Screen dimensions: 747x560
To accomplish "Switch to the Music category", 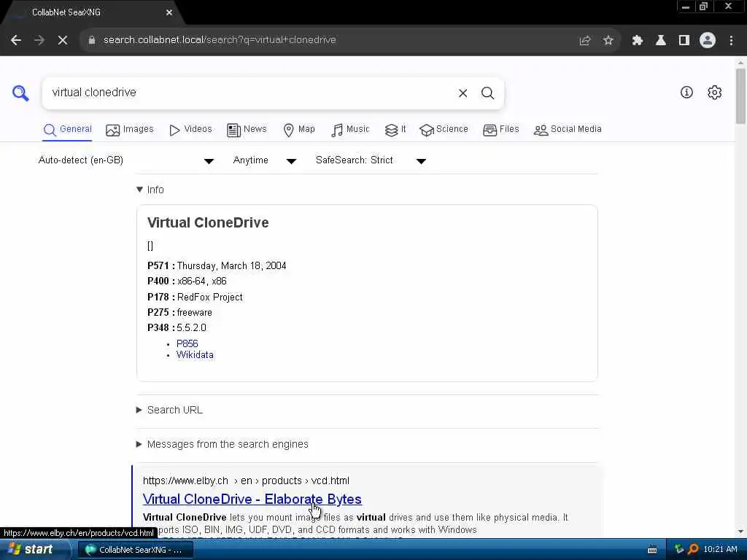I will tap(350, 130).
